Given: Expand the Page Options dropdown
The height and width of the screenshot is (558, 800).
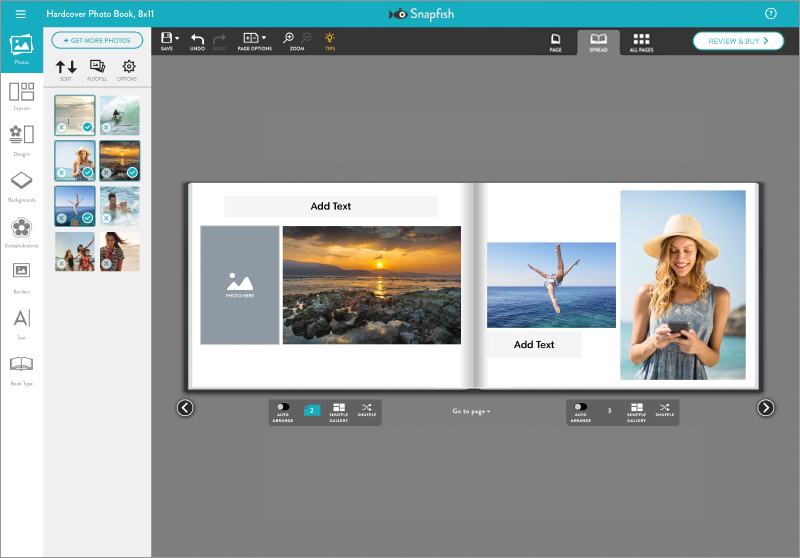Looking at the screenshot, I should pos(254,39).
